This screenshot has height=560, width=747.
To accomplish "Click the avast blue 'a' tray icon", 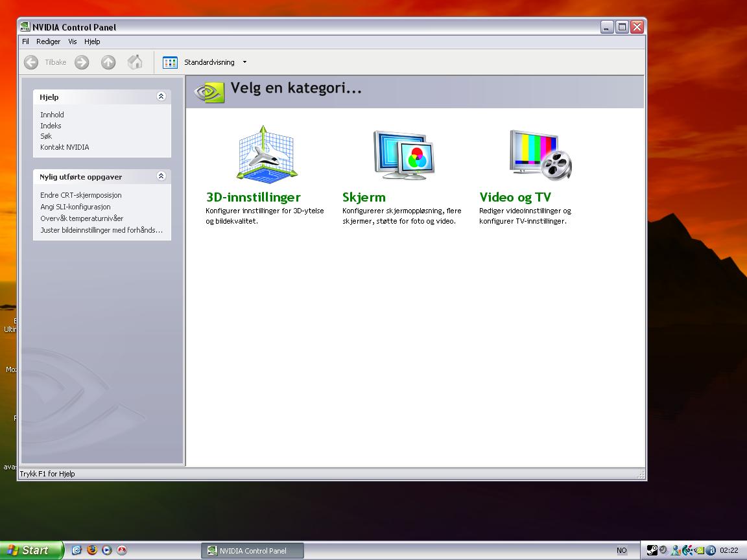I will (710, 550).
